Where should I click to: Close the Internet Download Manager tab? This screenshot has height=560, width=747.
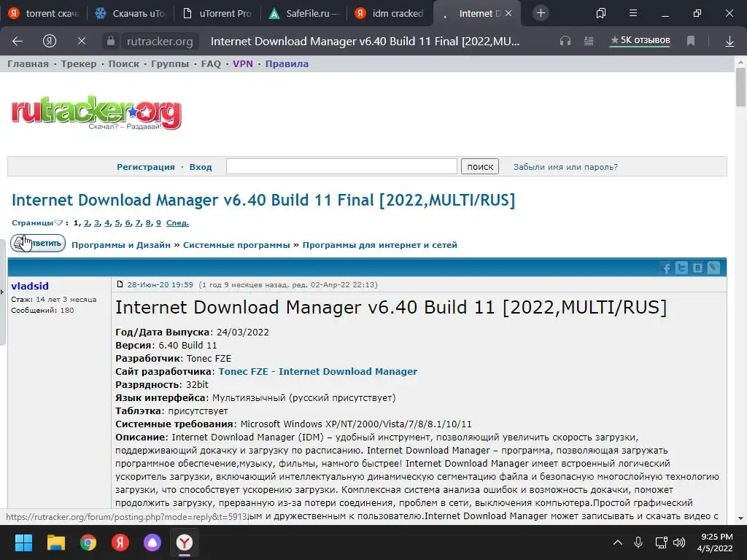click(x=508, y=13)
